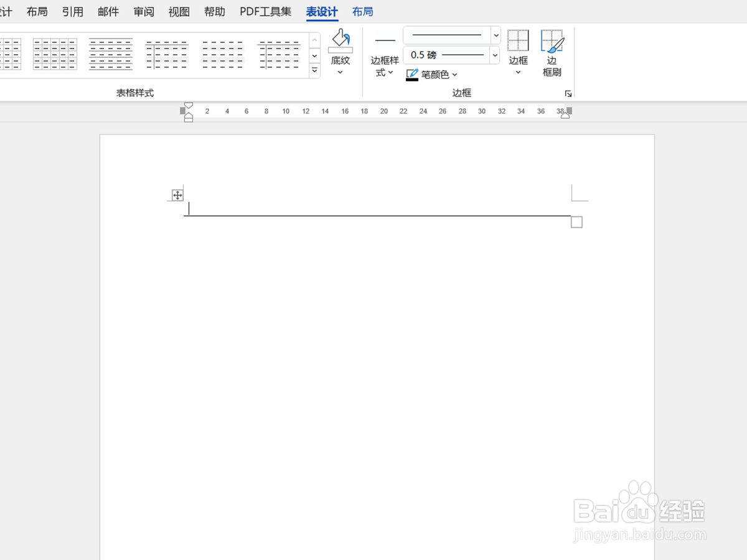Viewport: 747px width, 560px height.
Task: Apply the full grid table style thumbnail
Action: (x=55, y=54)
